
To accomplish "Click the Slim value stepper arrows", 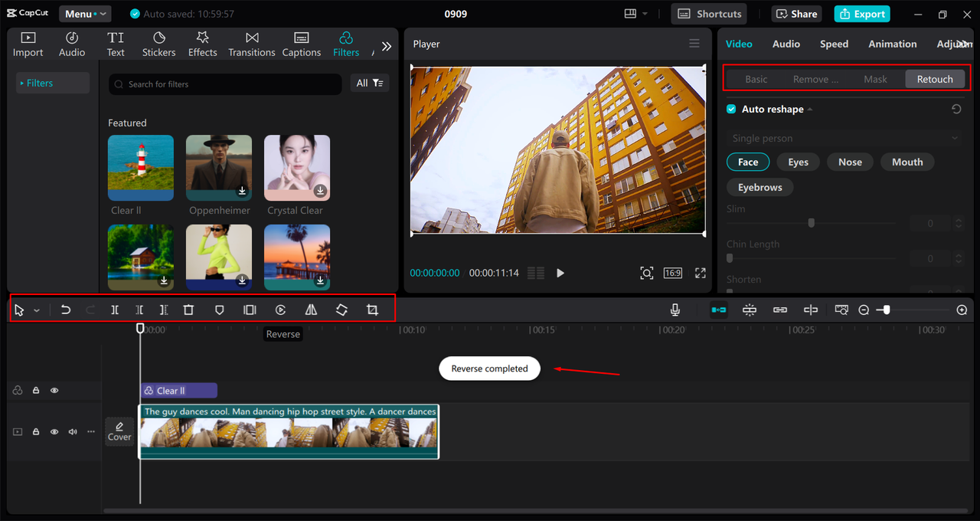I will (x=958, y=224).
